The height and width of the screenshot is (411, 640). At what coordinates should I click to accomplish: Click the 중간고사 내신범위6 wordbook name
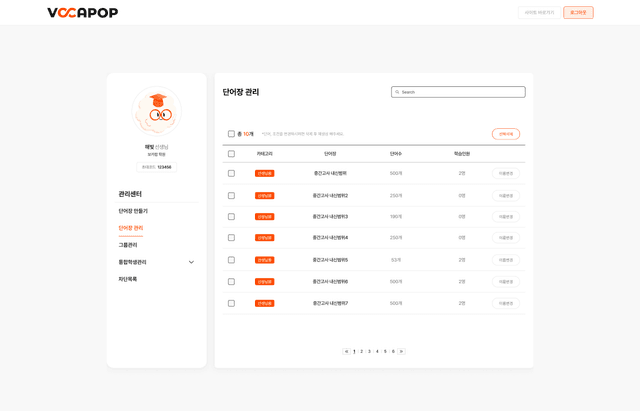[x=330, y=282]
